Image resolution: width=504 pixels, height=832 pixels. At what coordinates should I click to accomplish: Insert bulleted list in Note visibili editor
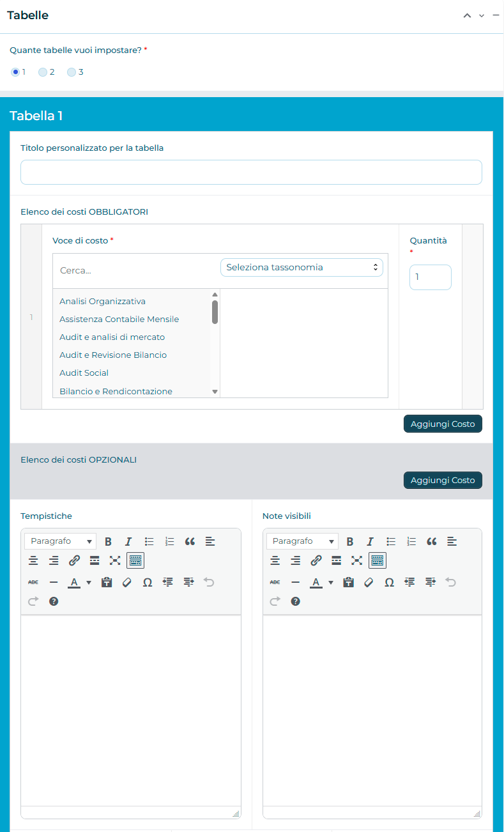click(x=391, y=541)
